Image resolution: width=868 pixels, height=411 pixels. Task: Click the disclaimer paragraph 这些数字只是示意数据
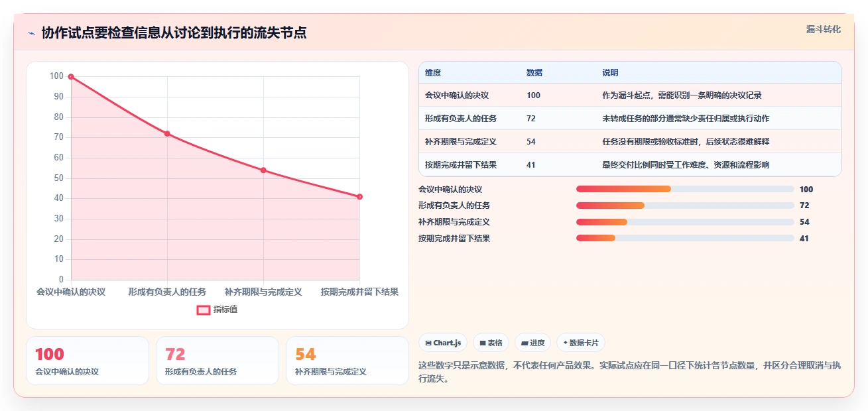coord(630,372)
